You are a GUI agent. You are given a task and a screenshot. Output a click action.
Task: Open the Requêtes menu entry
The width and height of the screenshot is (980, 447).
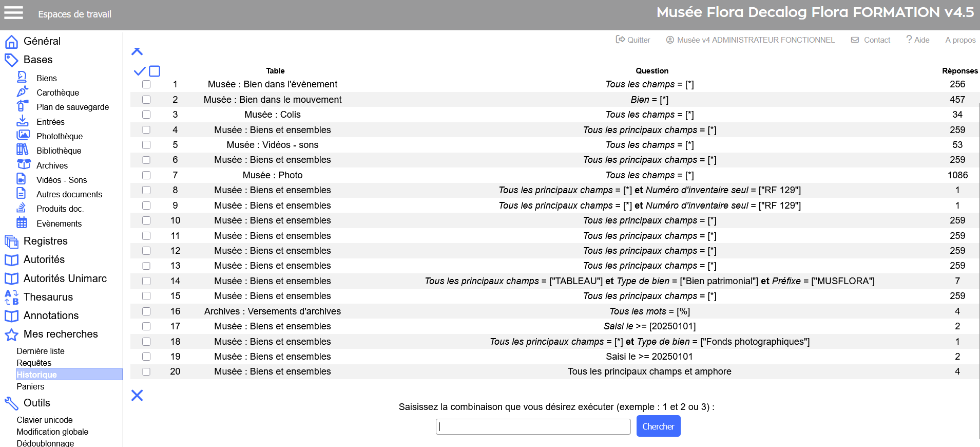(34, 363)
